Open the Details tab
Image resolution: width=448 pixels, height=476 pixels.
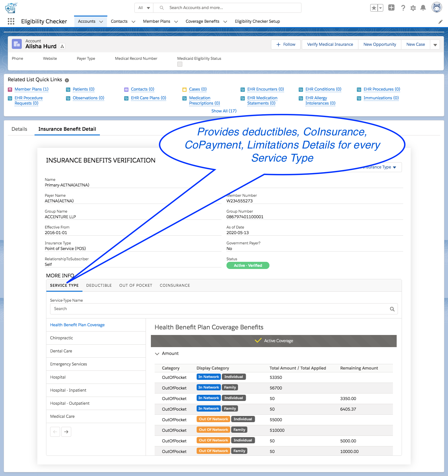[19, 129]
